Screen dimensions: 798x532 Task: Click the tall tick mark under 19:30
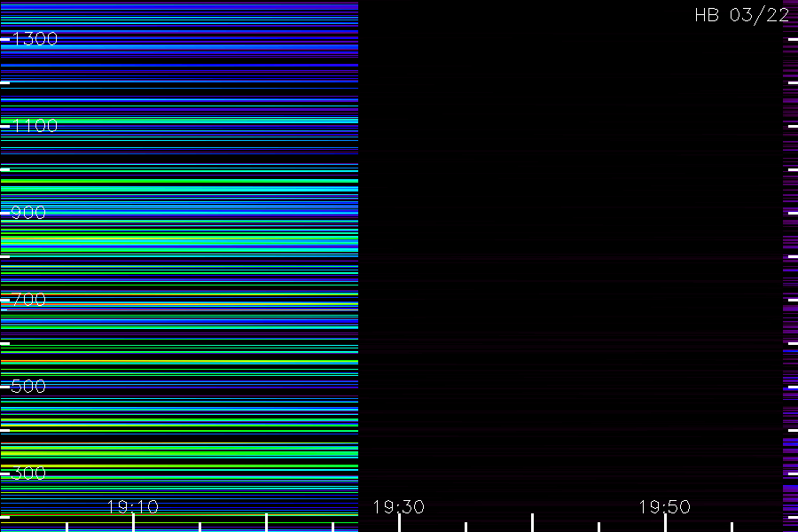[x=400, y=523]
